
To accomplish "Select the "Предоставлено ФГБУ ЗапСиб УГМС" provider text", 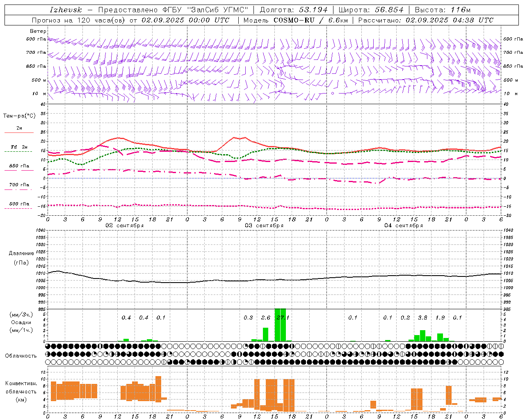I will tap(173, 10).
